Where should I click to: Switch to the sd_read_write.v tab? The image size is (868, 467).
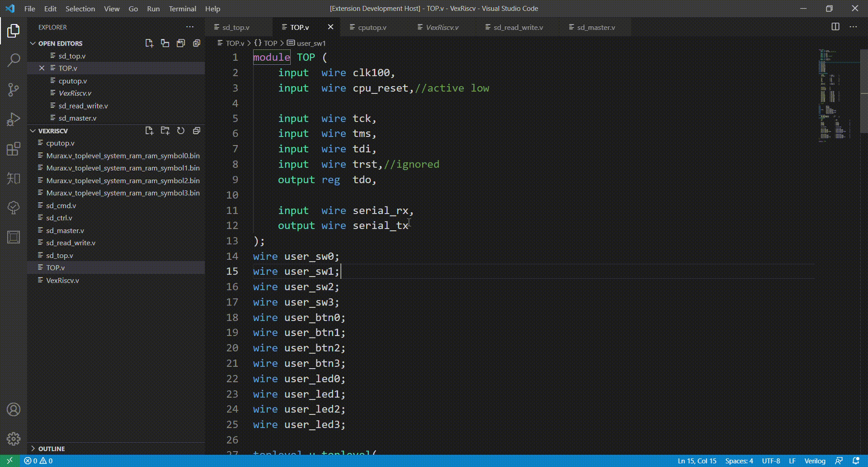(x=518, y=27)
